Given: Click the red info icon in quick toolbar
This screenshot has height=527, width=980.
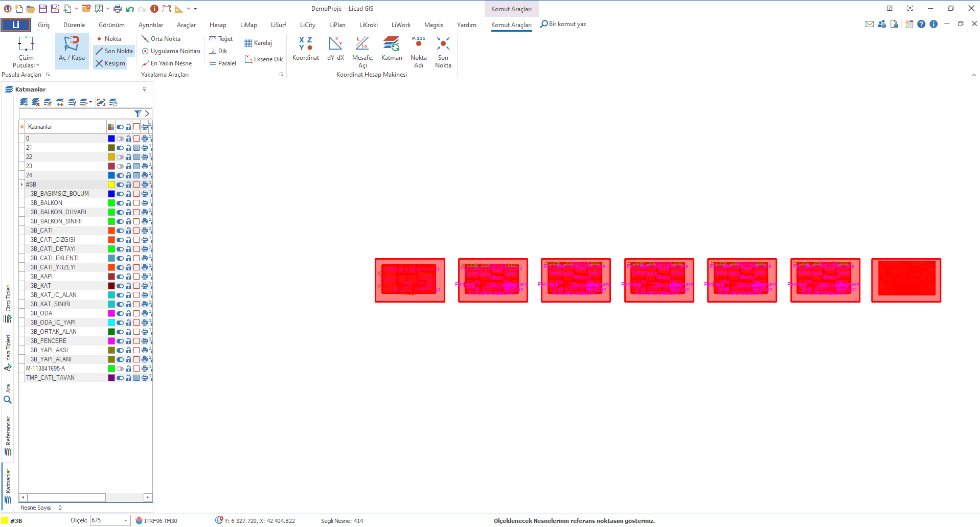Looking at the screenshot, I should pos(154,9).
